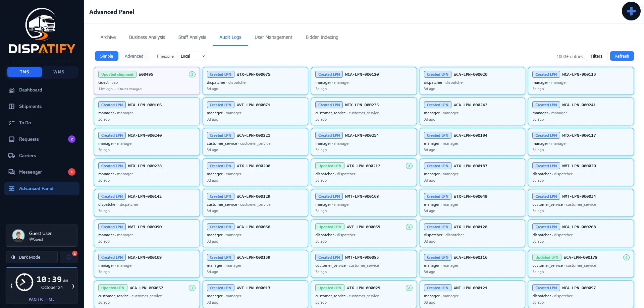
Task: Switch to Archive tab
Action: click(x=108, y=37)
